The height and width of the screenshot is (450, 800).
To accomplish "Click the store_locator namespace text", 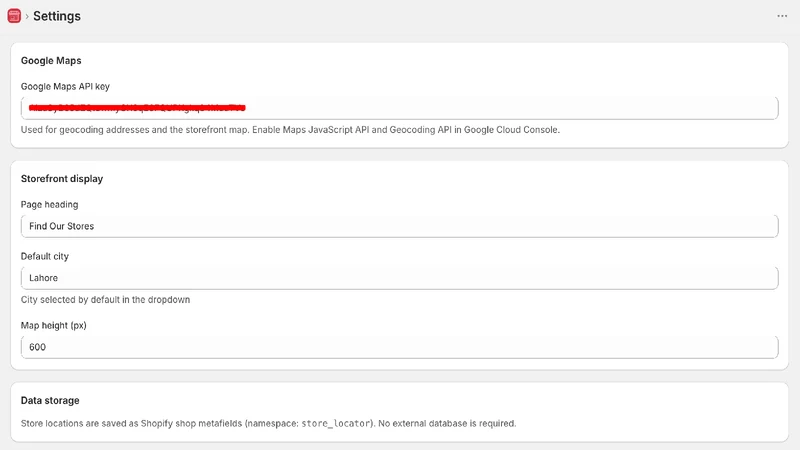I will 336,423.
